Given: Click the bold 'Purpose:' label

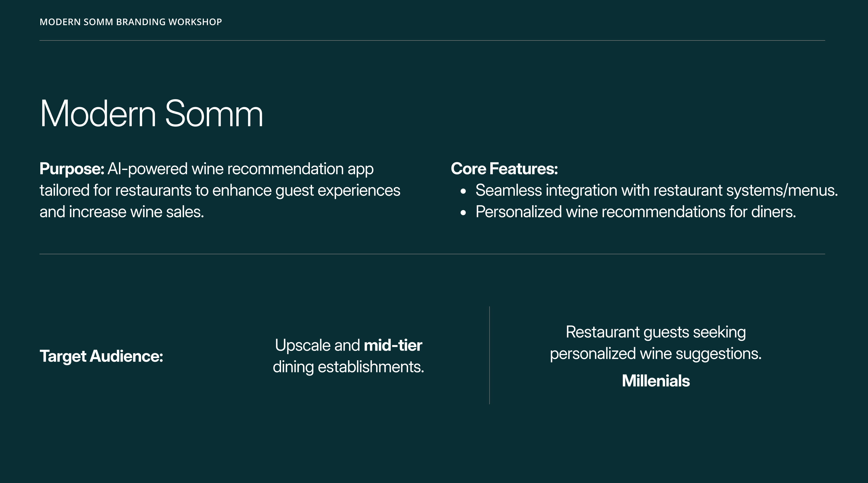Looking at the screenshot, I should (72, 169).
